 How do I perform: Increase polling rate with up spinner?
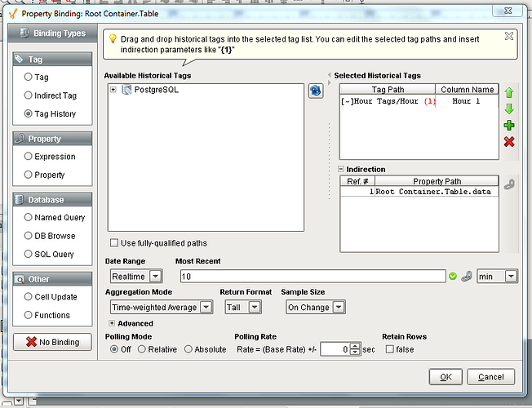tap(355, 346)
